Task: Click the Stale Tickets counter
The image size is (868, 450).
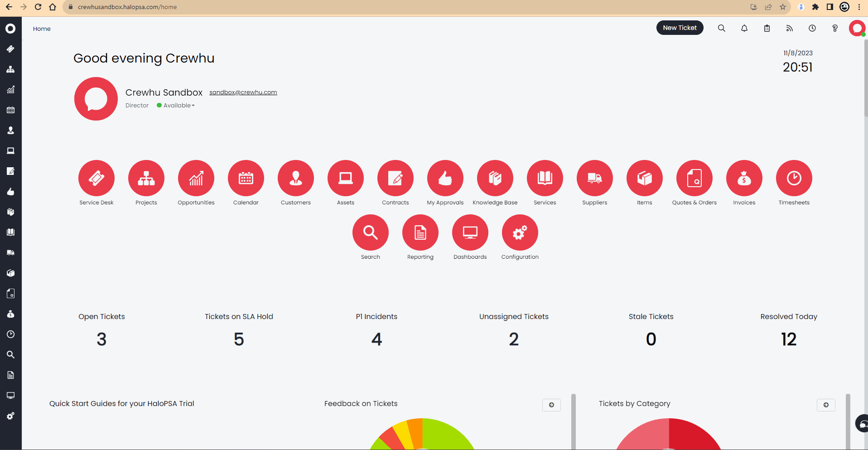Action: point(651,331)
